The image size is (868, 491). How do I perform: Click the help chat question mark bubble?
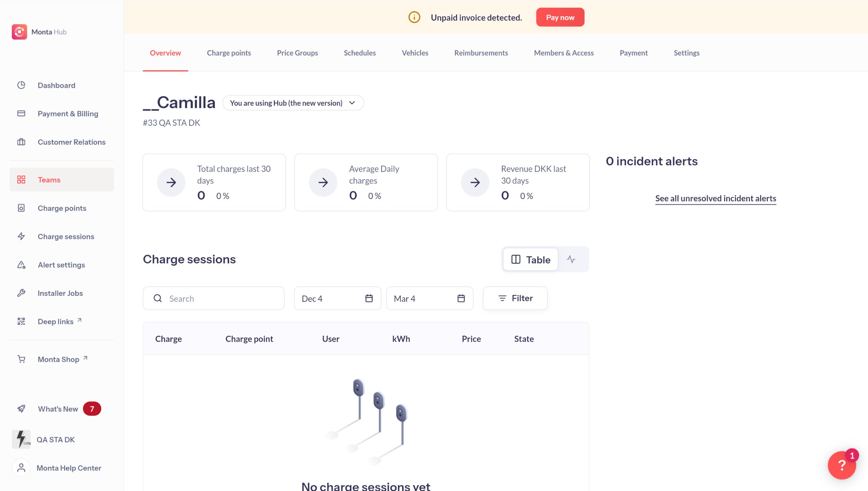coord(842,465)
